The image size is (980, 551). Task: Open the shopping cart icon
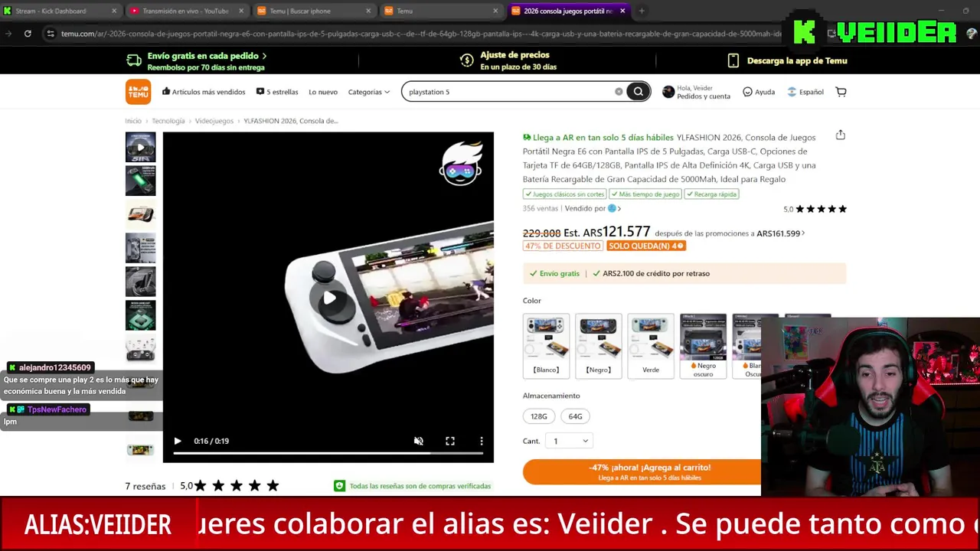pyautogui.click(x=841, y=92)
